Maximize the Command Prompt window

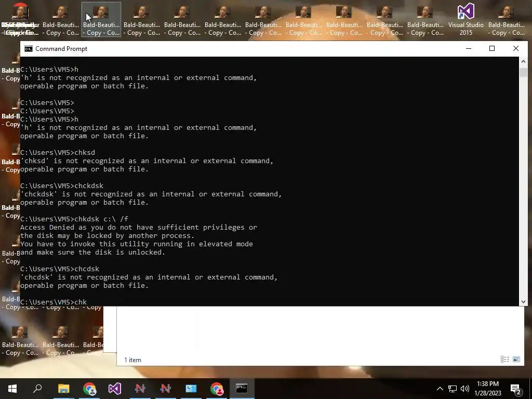(x=492, y=48)
